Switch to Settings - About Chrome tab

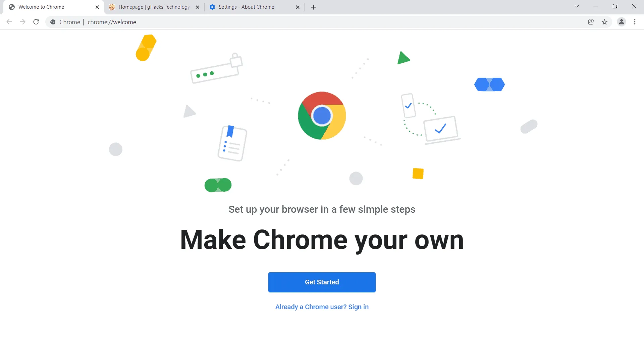[254, 7]
